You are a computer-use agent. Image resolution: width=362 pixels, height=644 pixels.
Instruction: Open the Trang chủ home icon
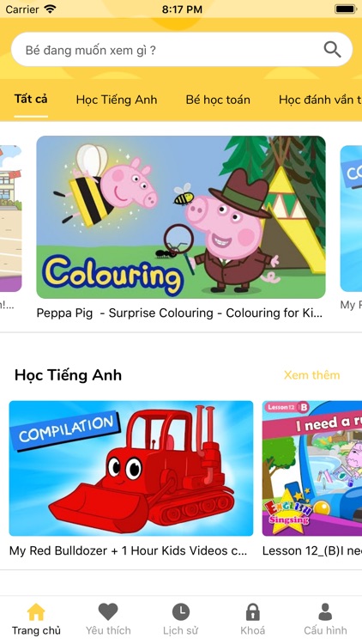pos(36,612)
